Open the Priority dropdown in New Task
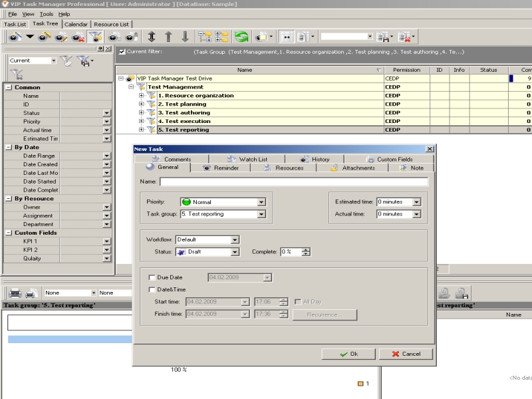Image resolution: width=532 pixels, height=399 pixels. (261, 202)
